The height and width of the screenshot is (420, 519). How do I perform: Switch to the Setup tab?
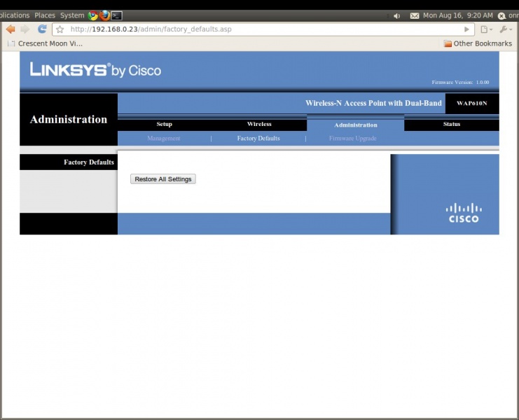click(x=164, y=125)
